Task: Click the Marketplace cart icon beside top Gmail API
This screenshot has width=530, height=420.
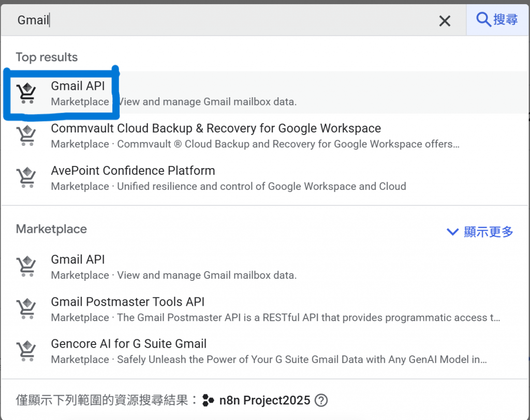Action: (x=26, y=93)
